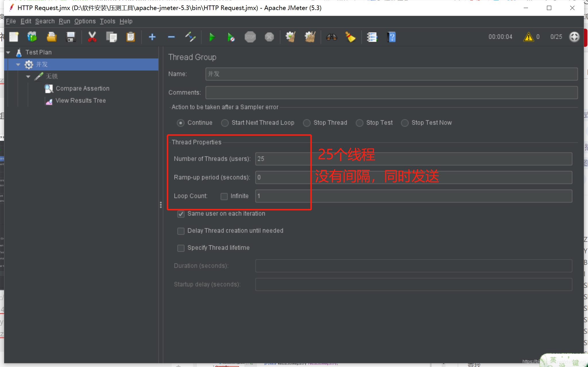Click the Open file icon

[x=52, y=38]
